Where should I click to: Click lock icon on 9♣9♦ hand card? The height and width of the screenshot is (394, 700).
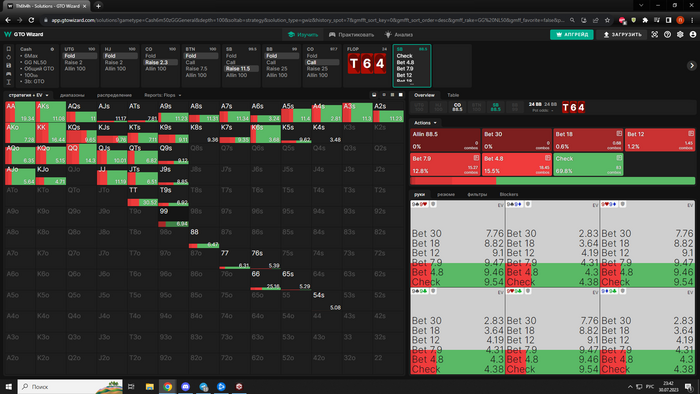coord(528,204)
